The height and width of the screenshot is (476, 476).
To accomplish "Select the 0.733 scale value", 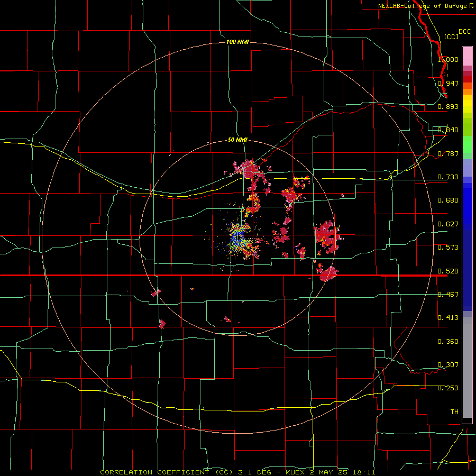I will point(448,177).
